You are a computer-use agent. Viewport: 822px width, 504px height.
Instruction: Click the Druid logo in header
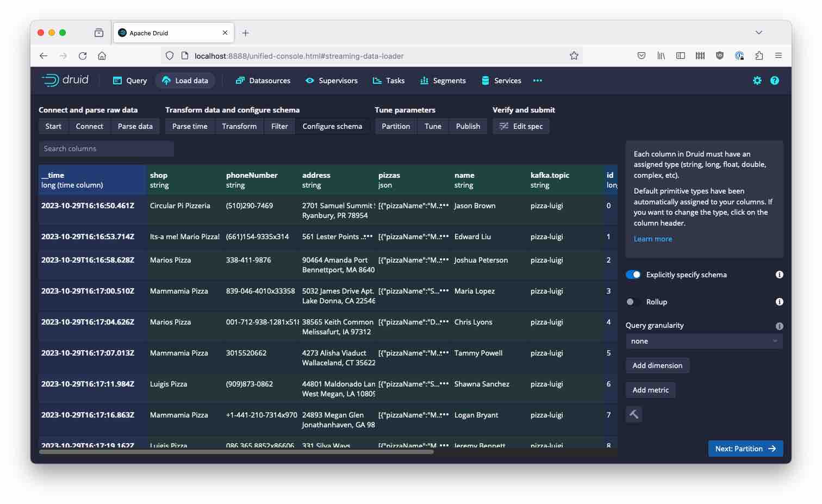tap(65, 80)
